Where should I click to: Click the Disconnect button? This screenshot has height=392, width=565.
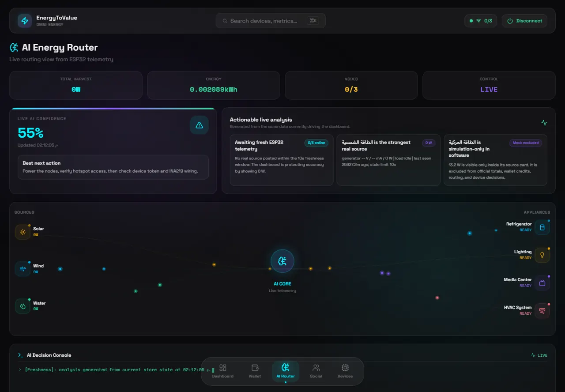point(524,21)
